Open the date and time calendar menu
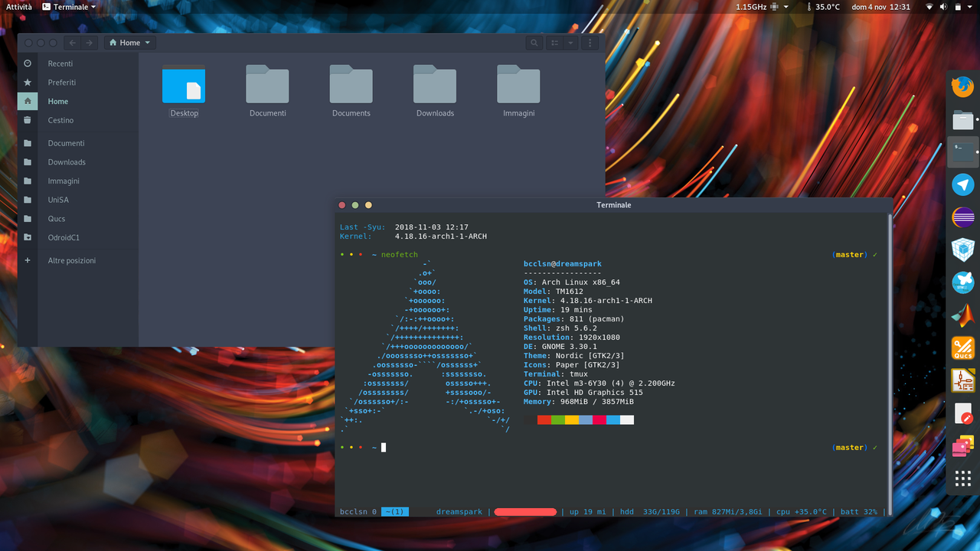The height and width of the screenshot is (551, 980). pos(880,7)
